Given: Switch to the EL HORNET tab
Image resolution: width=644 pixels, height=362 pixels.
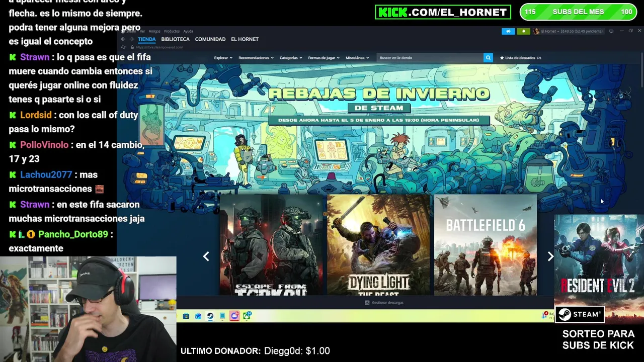Looking at the screenshot, I should [x=245, y=39].
